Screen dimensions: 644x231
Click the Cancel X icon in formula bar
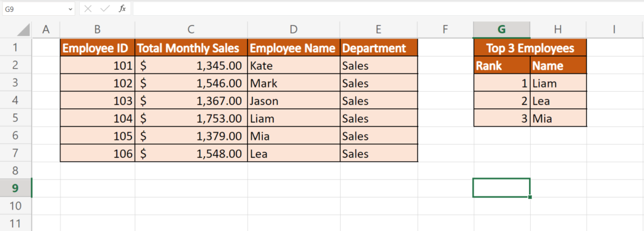(87, 9)
